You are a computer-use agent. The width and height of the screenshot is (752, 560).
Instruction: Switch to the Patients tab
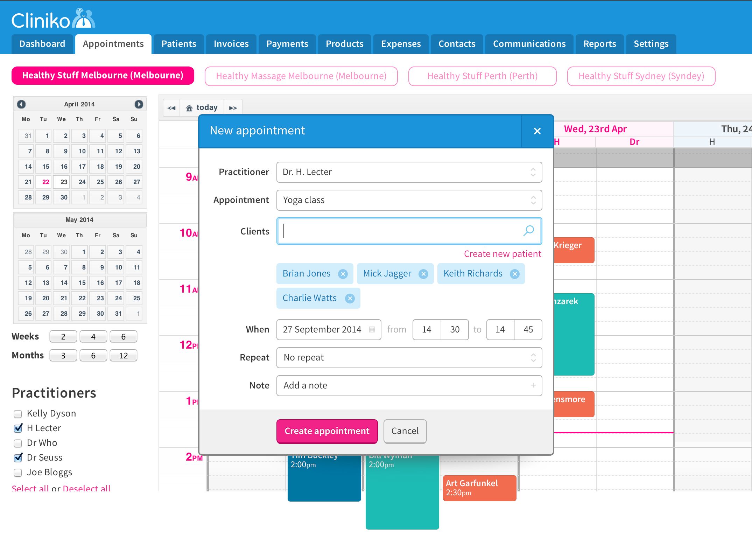(178, 44)
